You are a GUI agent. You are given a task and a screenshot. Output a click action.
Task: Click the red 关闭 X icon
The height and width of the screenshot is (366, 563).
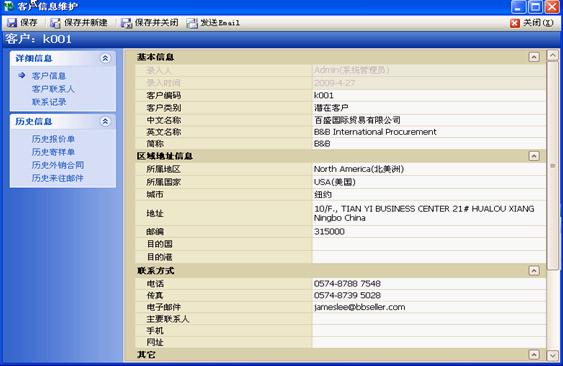click(515, 23)
